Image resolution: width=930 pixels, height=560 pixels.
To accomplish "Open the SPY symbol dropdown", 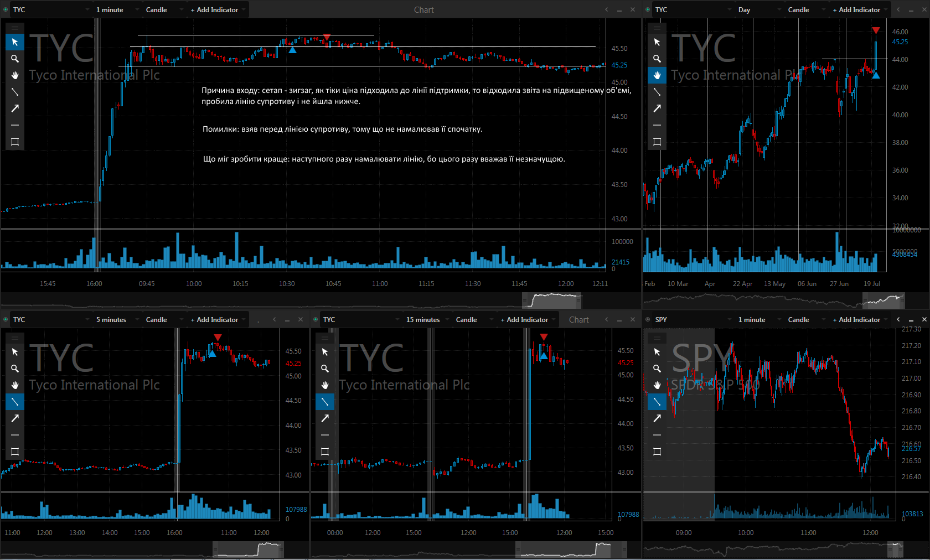I will 693,320.
